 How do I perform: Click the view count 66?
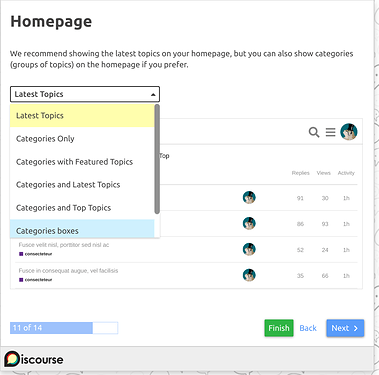pyautogui.click(x=325, y=276)
